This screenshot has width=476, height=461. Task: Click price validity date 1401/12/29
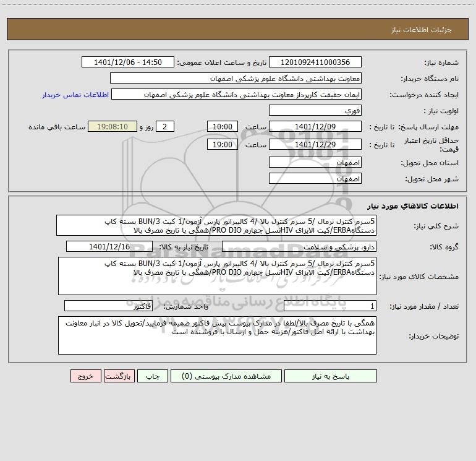tap(315, 144)
